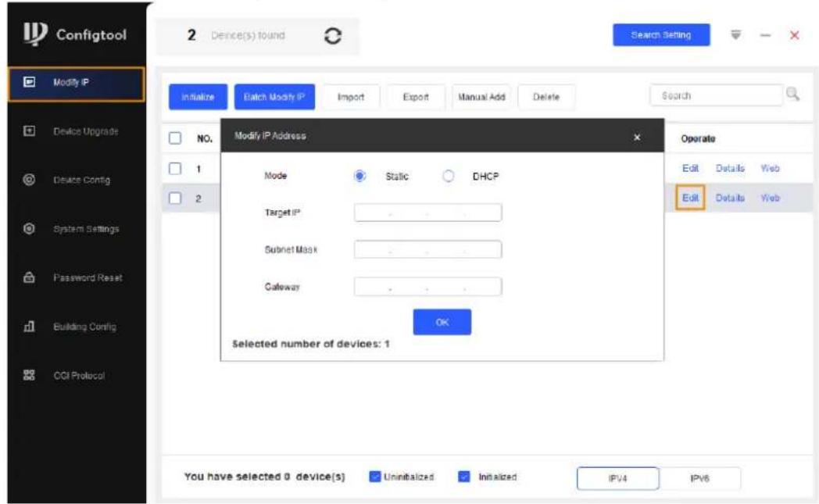Toggle the Uninitialized filter checkbox
Viewport: 819px width, 504px height.
point(375,477)
